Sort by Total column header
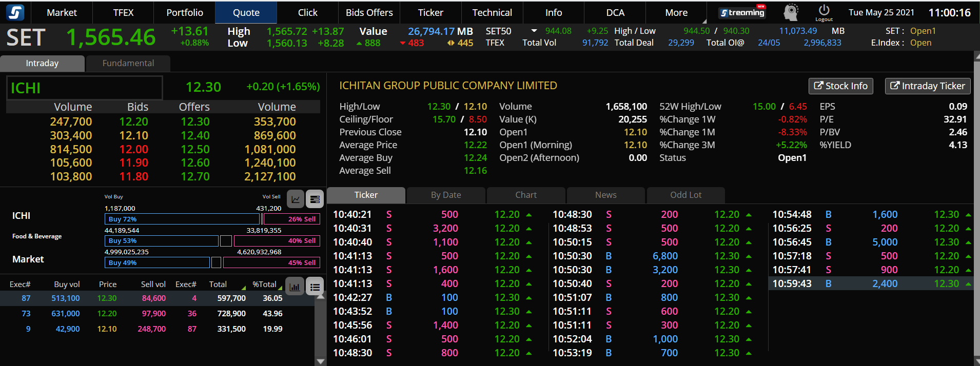 [218, 284]
